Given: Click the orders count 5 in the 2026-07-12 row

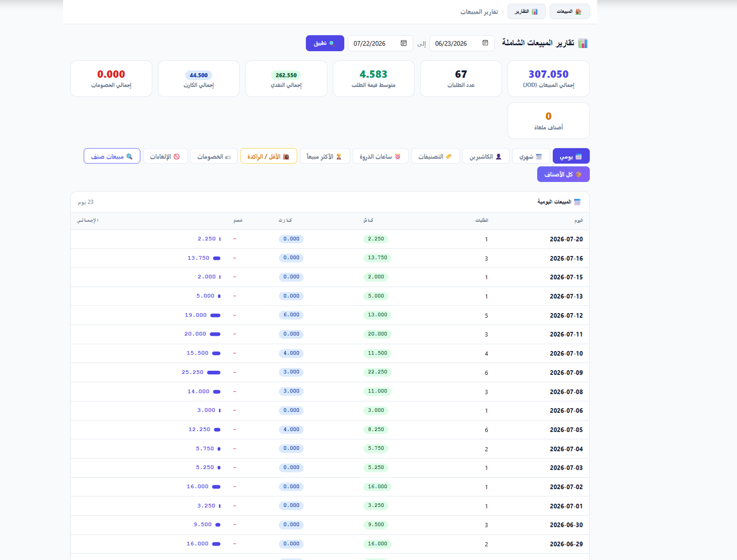Looking at the screenshot, I should click(486, 316).
